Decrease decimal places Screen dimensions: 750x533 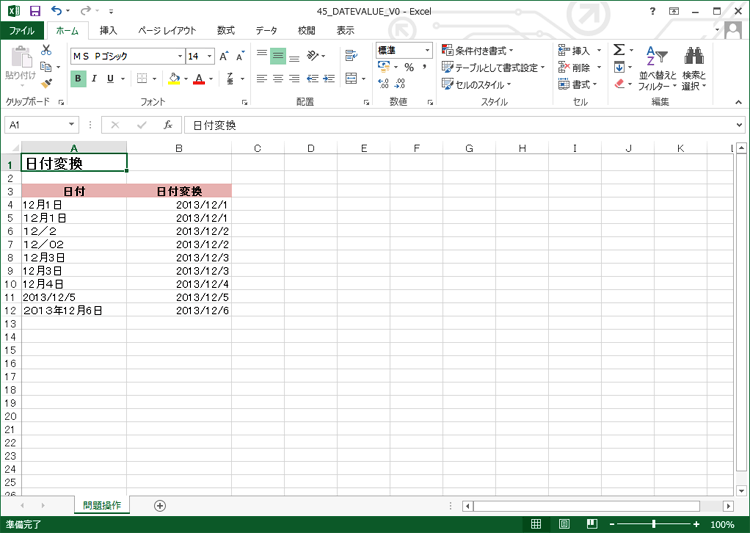(x=400, y=84)
